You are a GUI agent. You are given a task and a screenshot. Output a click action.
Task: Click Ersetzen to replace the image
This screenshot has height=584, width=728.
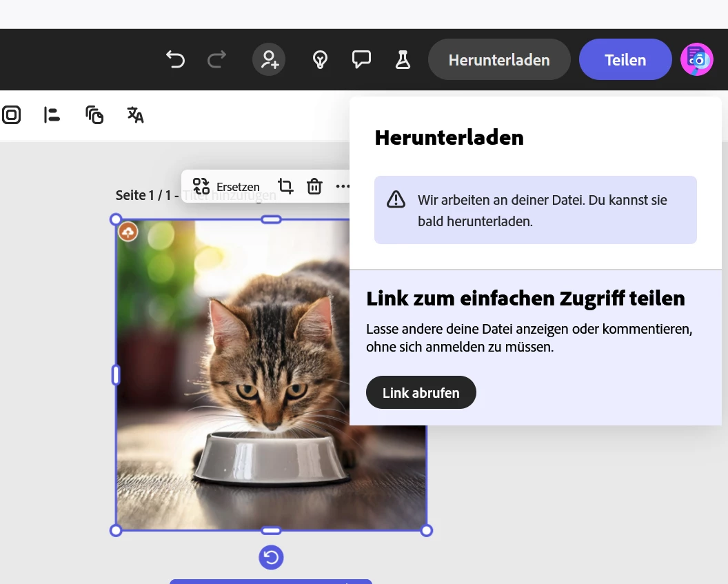click(226, 187)
